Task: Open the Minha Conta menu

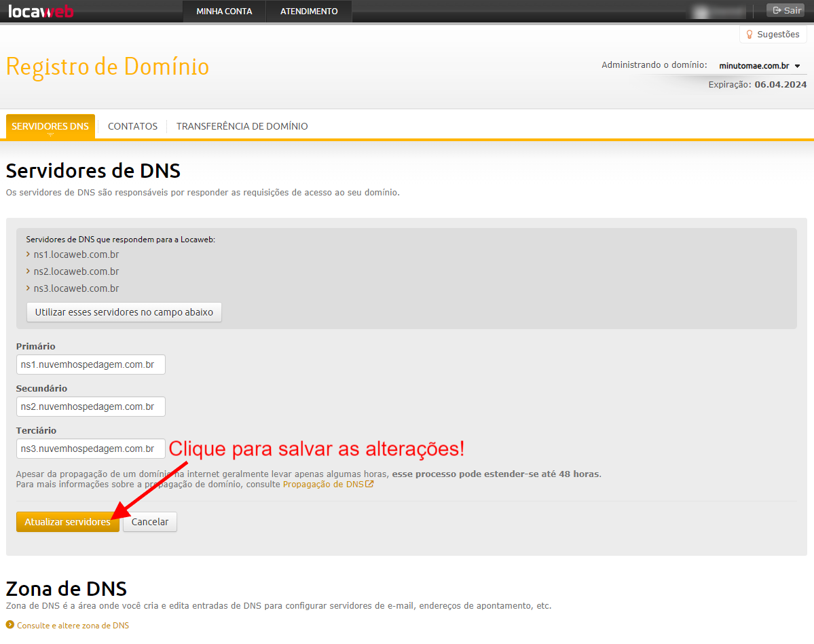Action: pyautogui.click(x=224, y=11)
